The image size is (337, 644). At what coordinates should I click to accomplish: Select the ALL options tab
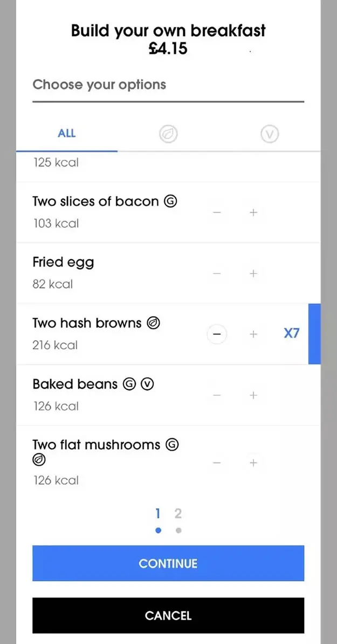click(x=67, y=134)
